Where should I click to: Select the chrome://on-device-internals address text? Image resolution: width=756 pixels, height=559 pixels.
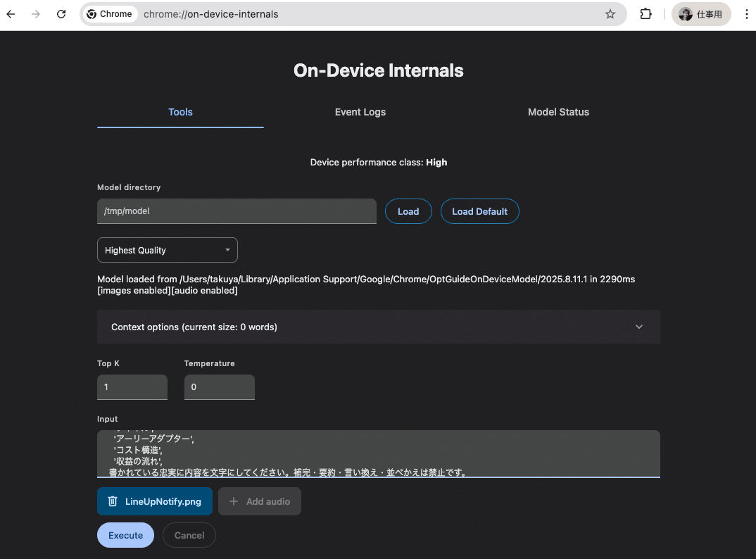point(210,14)
